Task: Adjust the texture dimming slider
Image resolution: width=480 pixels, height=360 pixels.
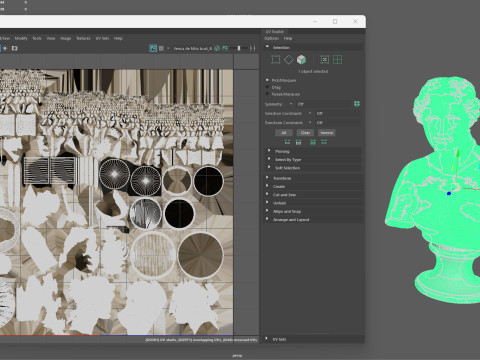Action: pos(239,48)
